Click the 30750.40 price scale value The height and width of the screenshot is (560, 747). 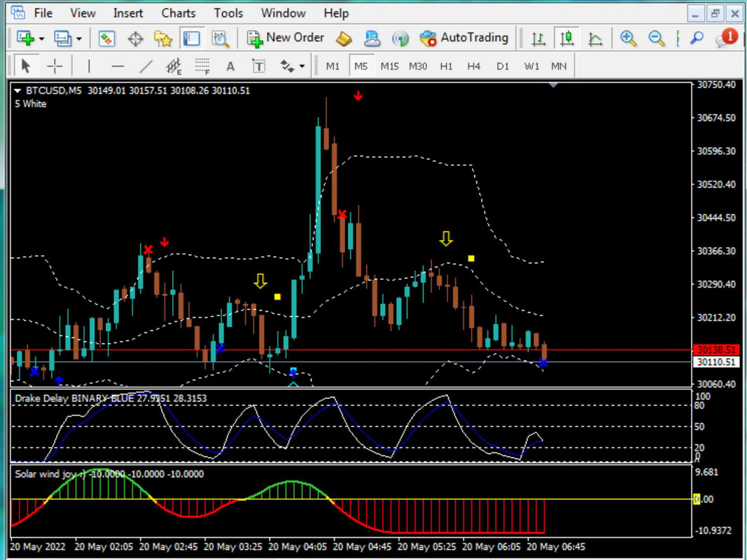[x=716, y=85]
